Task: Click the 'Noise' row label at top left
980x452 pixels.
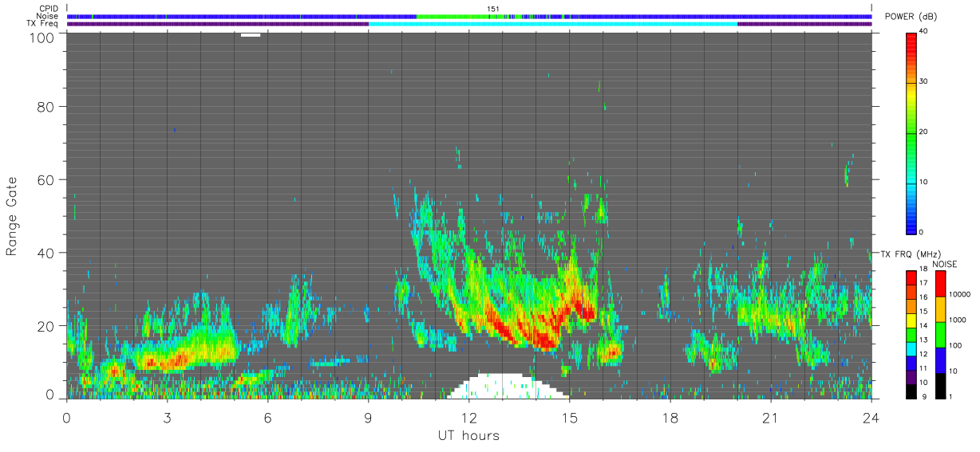Action: pyautogui.click(x=48, y=16)
